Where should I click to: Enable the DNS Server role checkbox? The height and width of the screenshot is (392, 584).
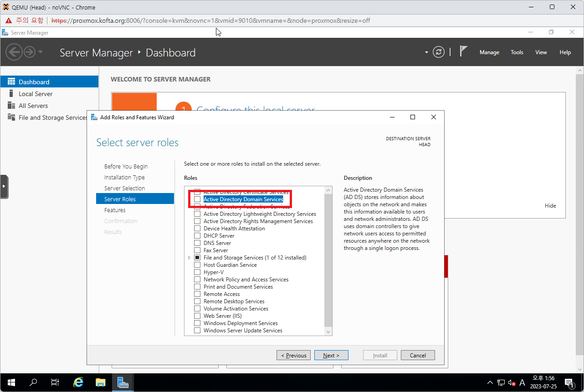pos(197,243)
